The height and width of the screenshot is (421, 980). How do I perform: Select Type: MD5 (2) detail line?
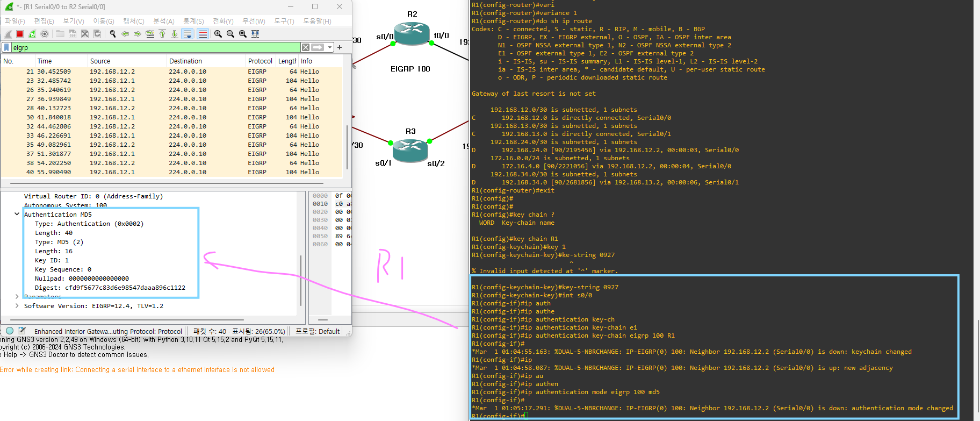pos(59,242)
